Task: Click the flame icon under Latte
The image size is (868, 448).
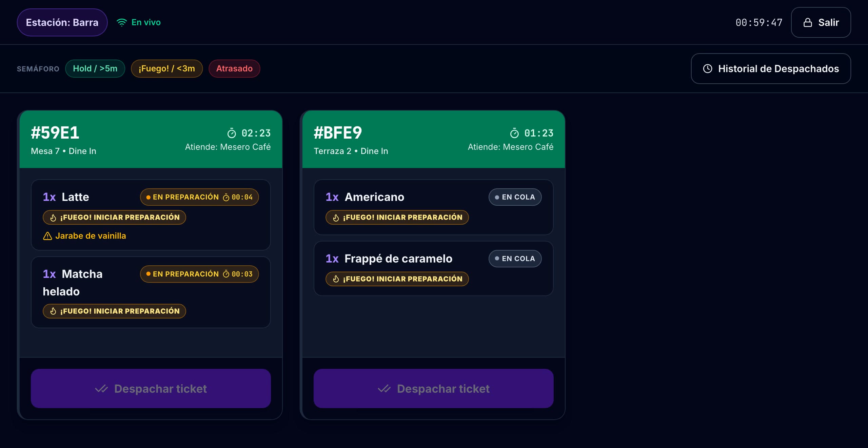Action: point(53,218)
